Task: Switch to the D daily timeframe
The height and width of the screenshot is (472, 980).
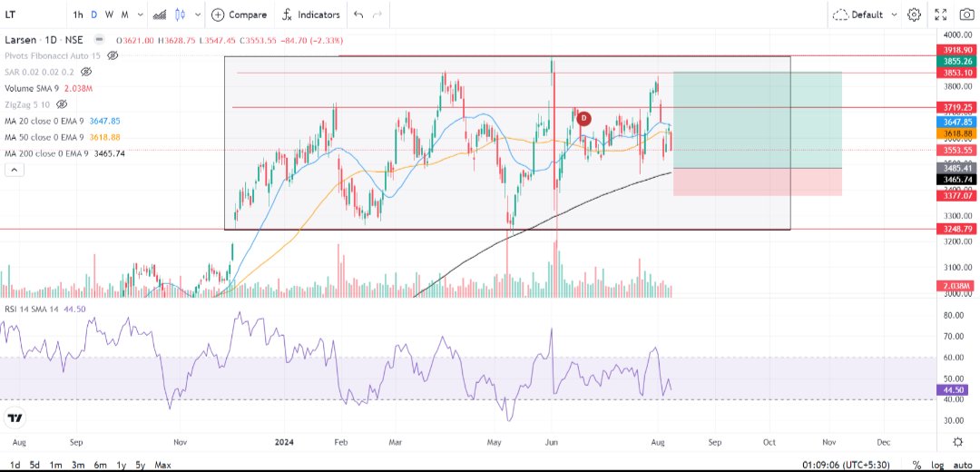Action: coord(93,15)
